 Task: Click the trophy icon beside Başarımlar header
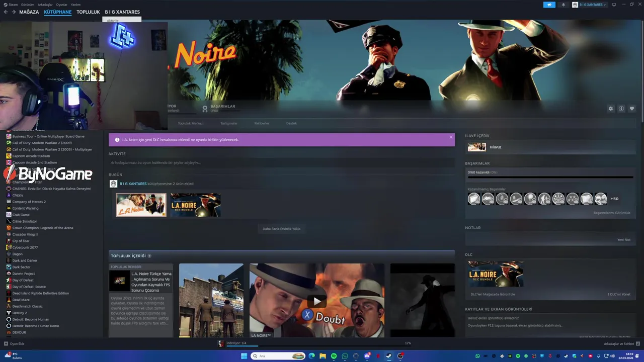205,108
